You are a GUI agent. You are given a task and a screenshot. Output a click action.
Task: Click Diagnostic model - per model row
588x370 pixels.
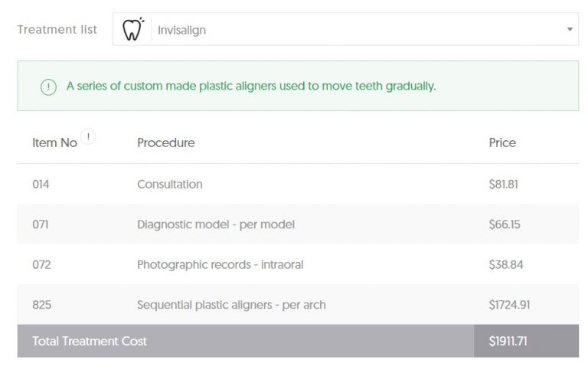(298, 224)
